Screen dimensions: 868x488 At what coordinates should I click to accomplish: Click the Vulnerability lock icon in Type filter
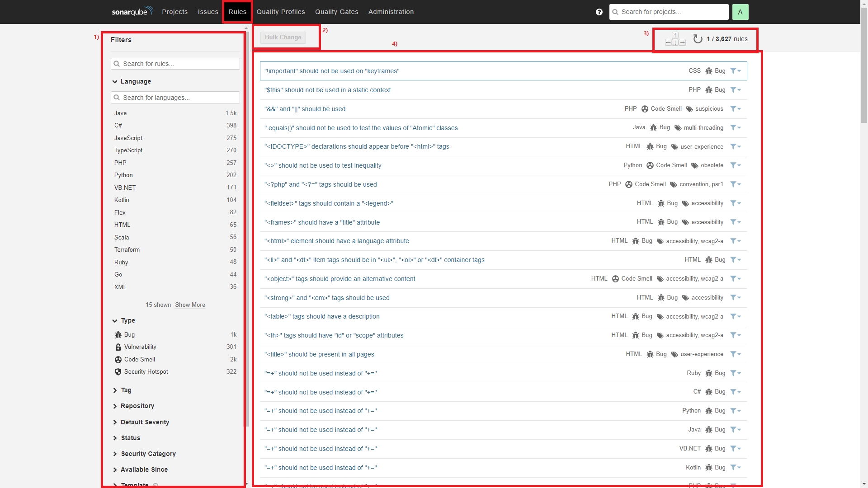[x=118, y=347]
